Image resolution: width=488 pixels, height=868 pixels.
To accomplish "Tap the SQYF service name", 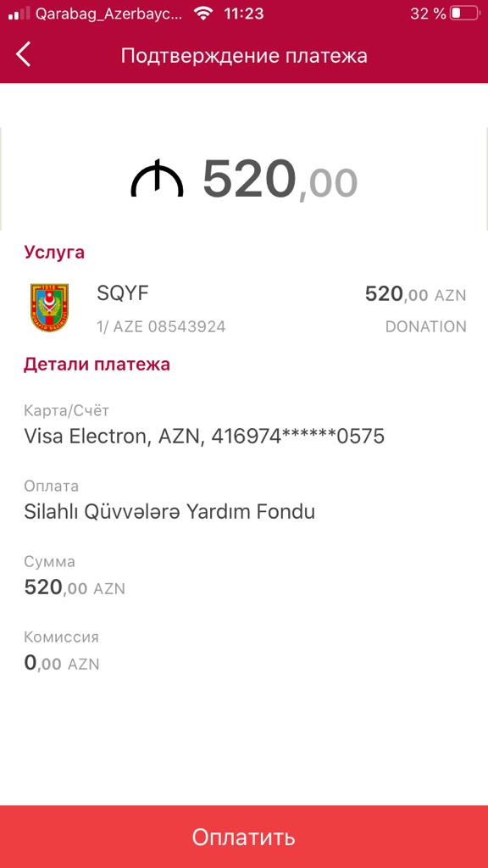I will click(x=123, y=293).
